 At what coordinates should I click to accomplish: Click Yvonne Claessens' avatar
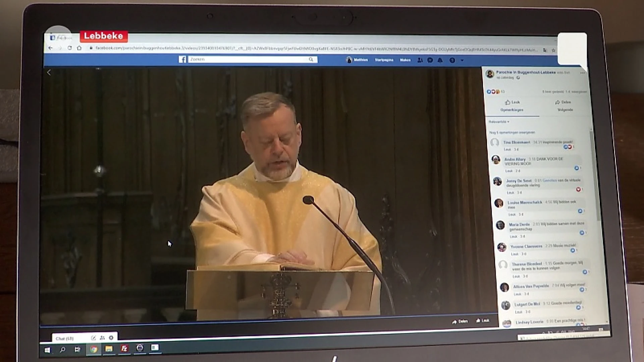pyautogui.click(x=502, y=247)
